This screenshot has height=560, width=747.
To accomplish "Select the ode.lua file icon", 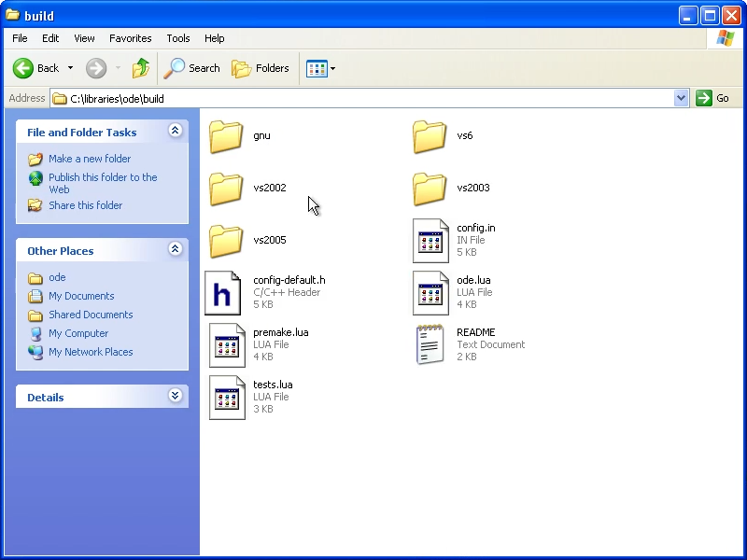I will (x=430, y=292).
